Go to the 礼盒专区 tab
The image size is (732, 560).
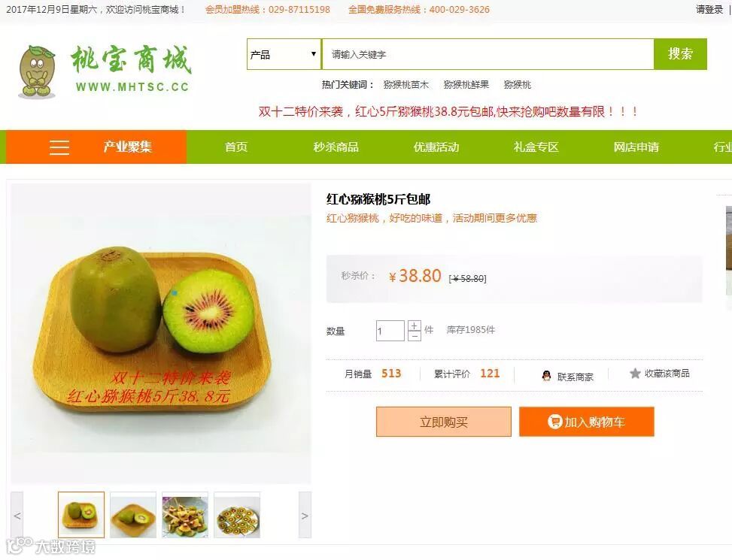[536, 147]
